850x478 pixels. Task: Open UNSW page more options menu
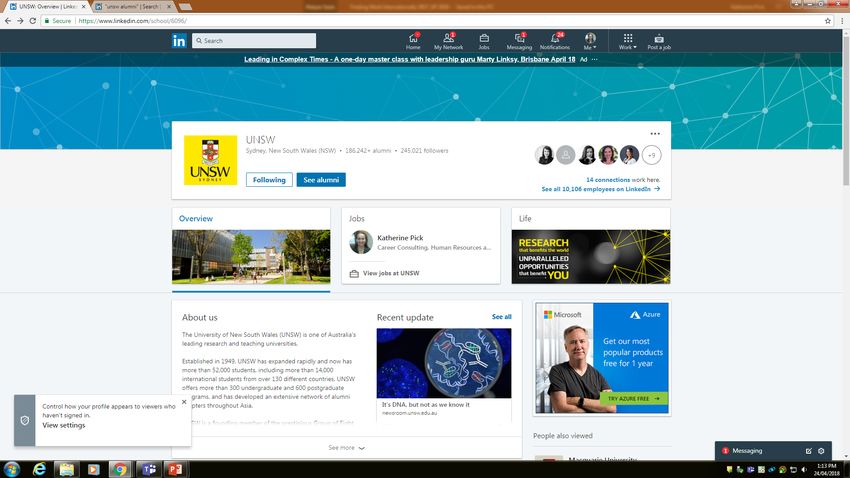click(x=655, y=133)
